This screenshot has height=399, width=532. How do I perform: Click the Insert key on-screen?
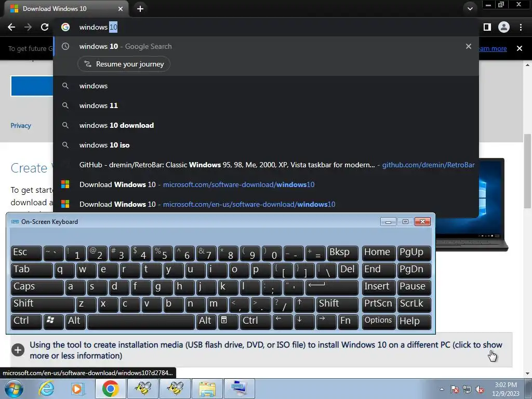pyautogui.click(x=378, y=287)
